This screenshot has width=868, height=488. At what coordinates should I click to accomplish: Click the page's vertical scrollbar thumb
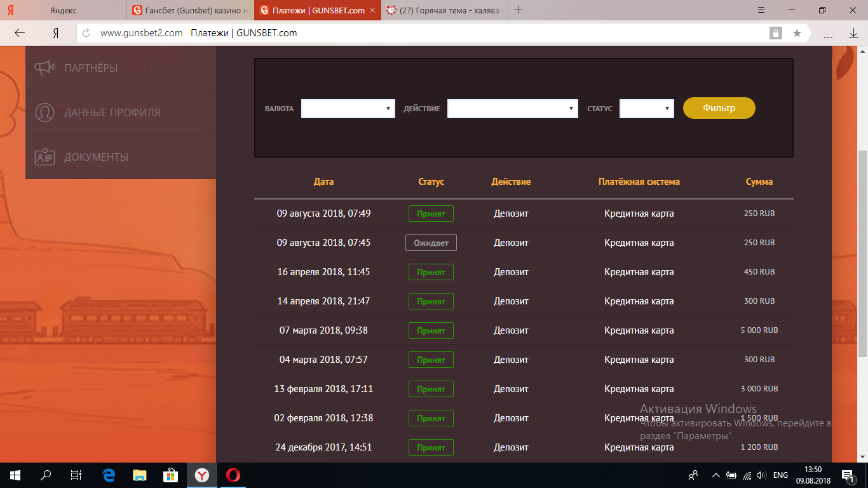point(862,254)
